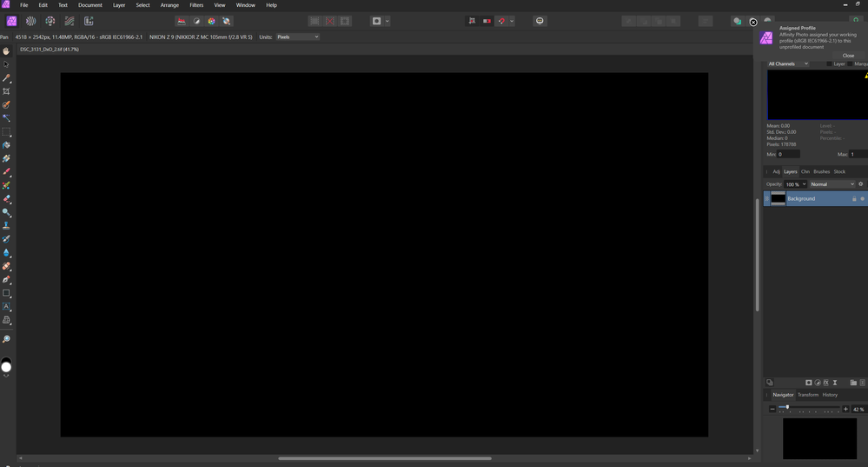Apply Auto Colors from the toolbar

pyautogui.click(x=211, y=21)
